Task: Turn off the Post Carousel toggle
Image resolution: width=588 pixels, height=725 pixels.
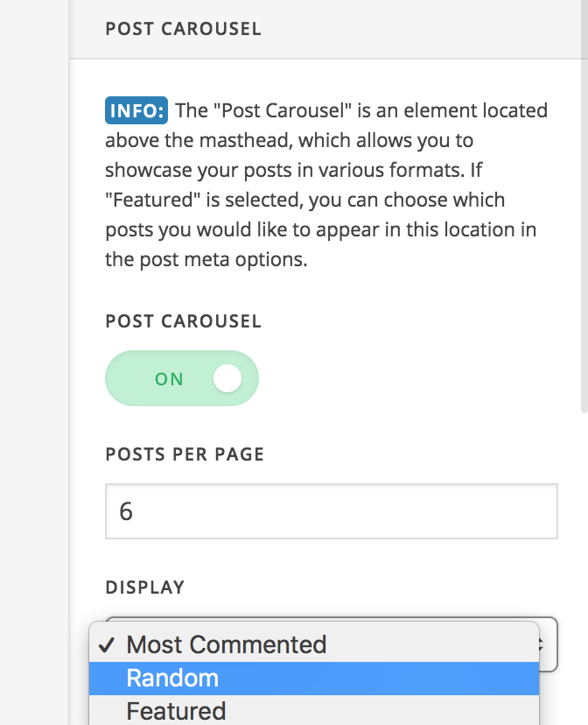Action: pyautogui.click(x=181, y=378)
